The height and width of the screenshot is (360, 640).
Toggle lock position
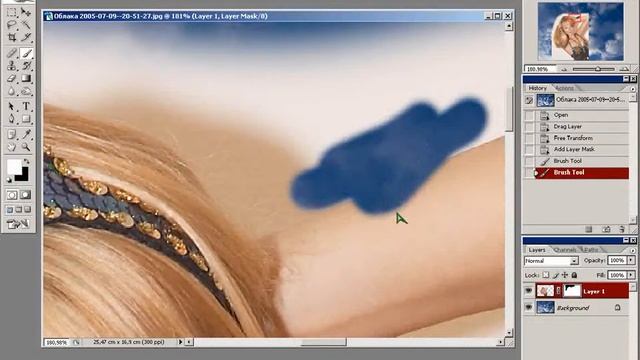[x=565, y=275]
